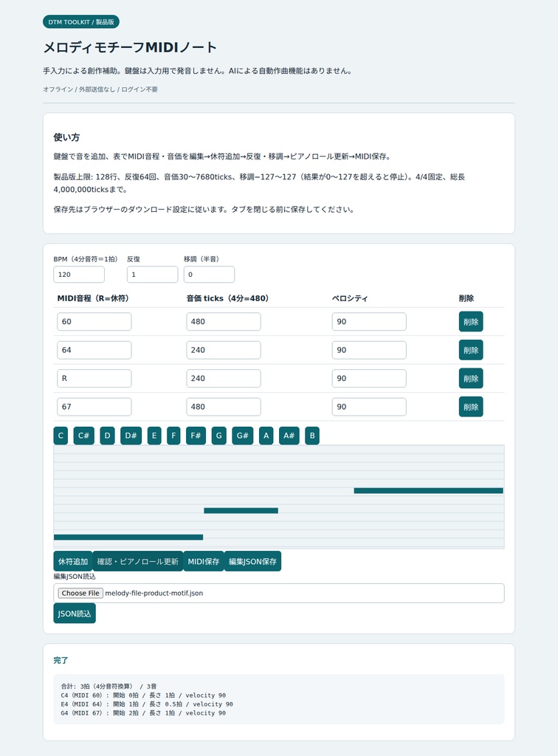Click the melody-file-product-motif.json filename
This screenshot has height=756, width=558.
click(x=154, y=593)
